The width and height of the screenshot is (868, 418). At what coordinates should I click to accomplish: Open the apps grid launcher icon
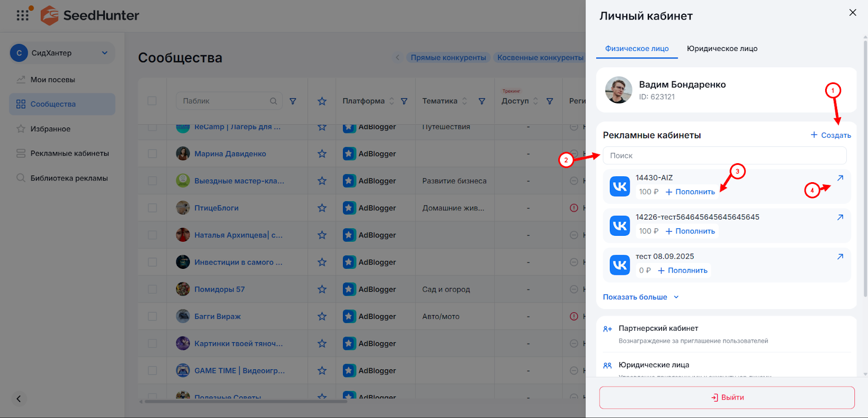(22, 16)
